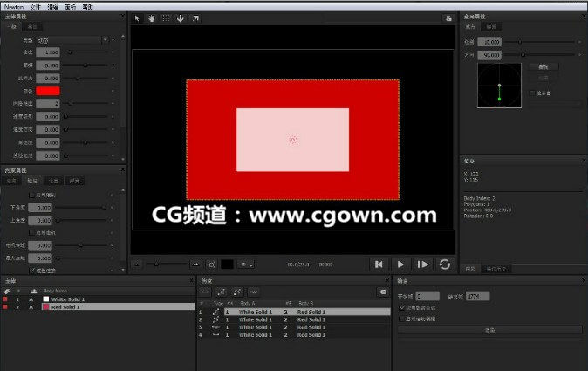Click the start frame field showing 0
The height and width of the screenshot is (371, 588).
(x=427, y=296)
